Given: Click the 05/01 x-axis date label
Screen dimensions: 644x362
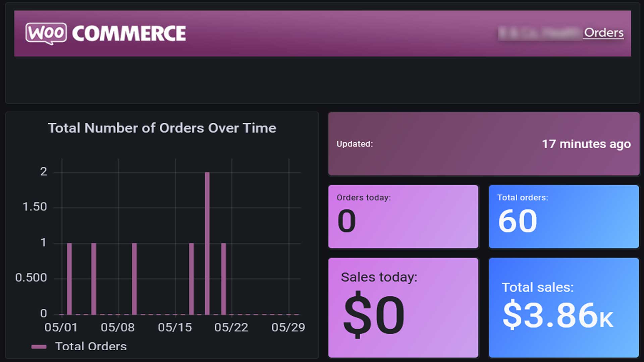Looking at the screenshot, I should point(61,327).
